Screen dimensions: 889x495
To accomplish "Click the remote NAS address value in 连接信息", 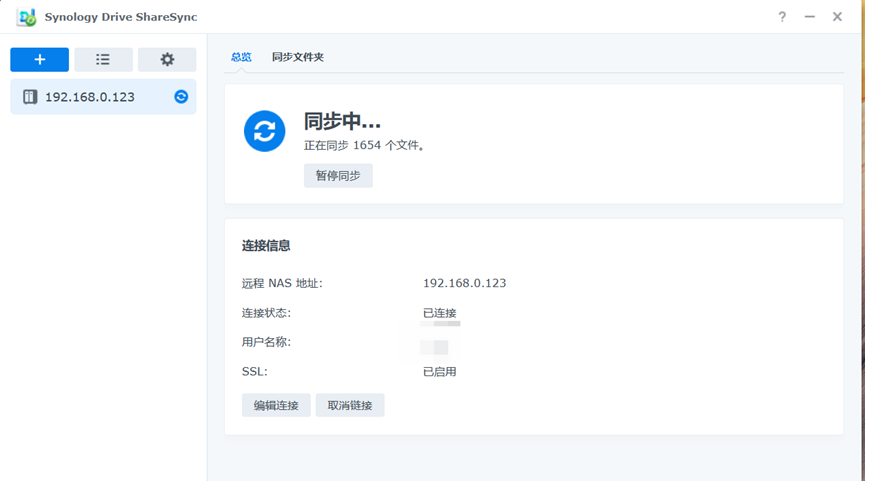I will click(464, 283).
